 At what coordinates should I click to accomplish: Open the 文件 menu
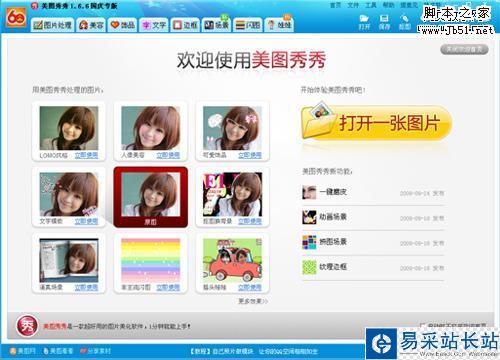tap(353, 5)
